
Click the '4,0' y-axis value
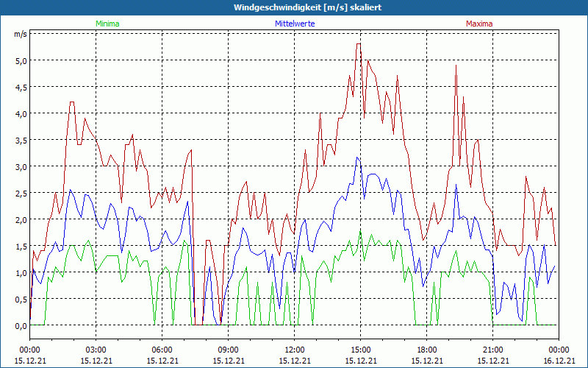[x=21, y=114]
